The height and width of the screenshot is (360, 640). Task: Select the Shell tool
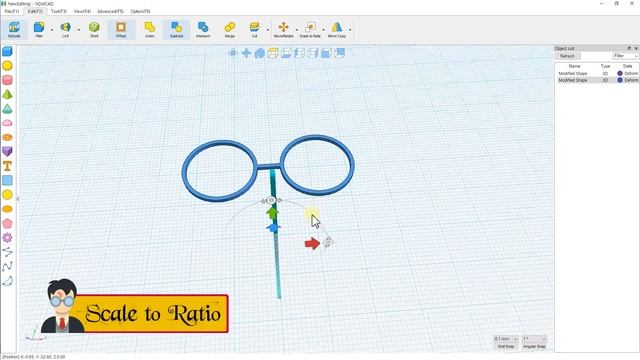[x=94, y=30]
